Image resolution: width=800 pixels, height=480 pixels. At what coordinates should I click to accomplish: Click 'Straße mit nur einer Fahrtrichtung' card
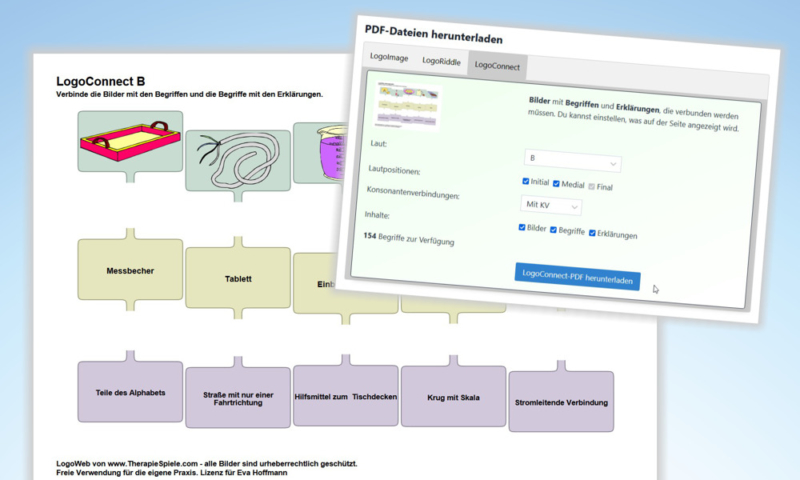pos(236,398)
